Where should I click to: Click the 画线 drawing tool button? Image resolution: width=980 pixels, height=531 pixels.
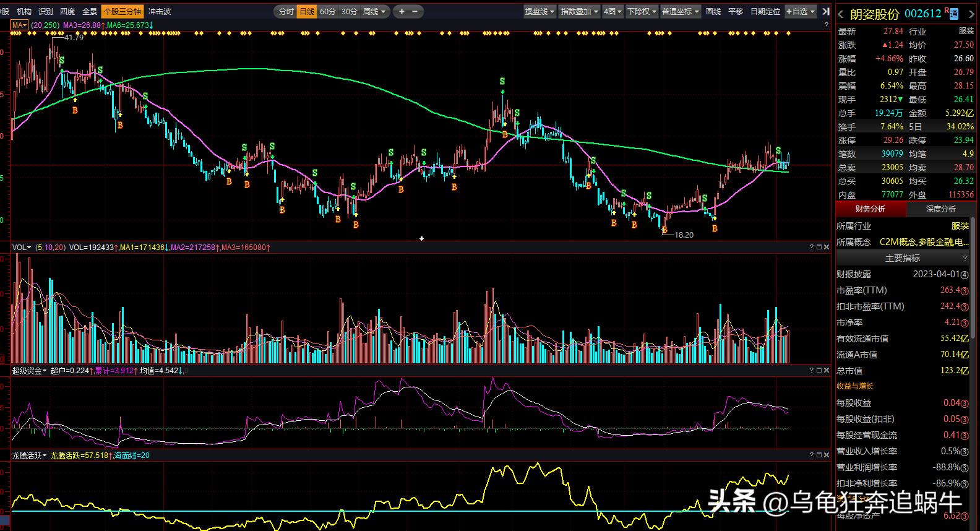(x=713, y=11)
